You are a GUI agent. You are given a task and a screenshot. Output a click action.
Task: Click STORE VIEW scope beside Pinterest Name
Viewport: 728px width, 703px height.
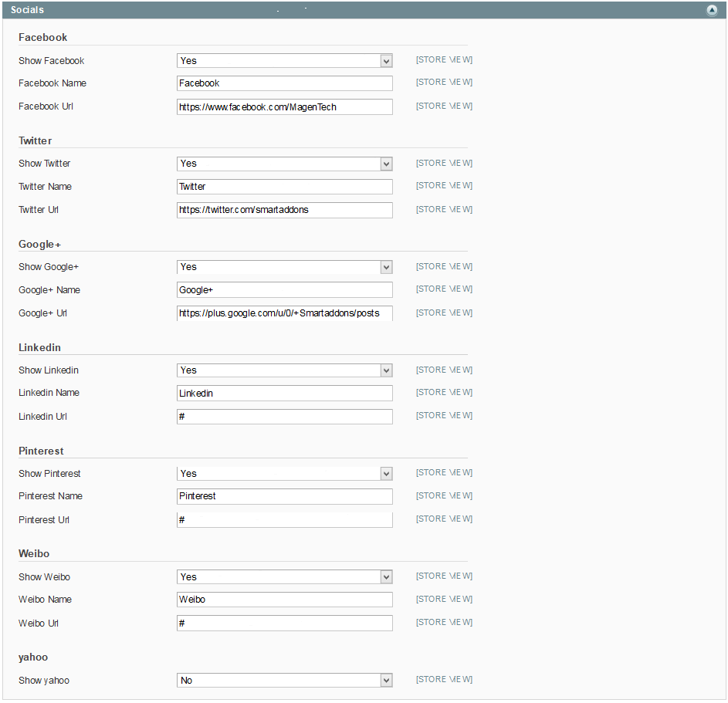pos(445,496)
